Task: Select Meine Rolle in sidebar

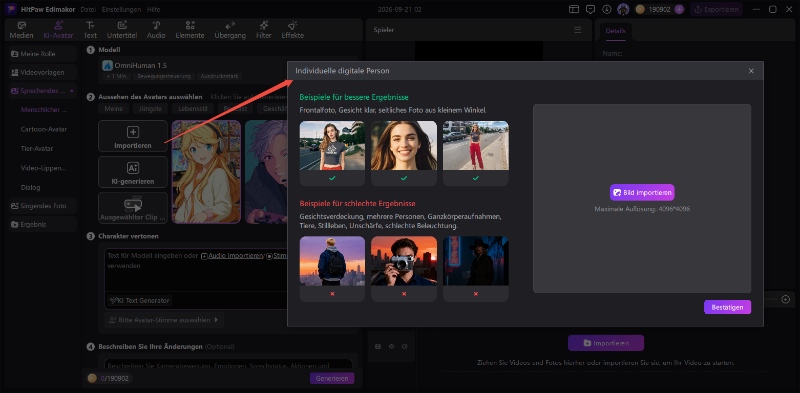Action: click(x=43, y=54)
